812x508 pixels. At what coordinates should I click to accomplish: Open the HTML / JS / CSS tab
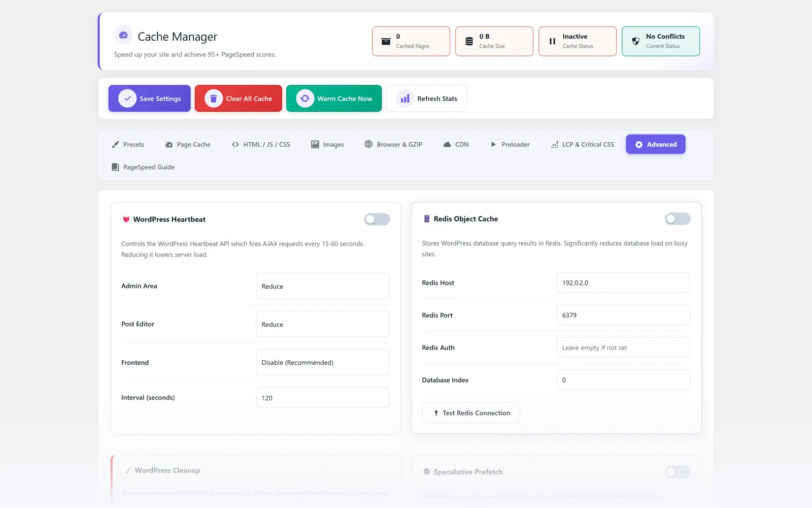261,144
